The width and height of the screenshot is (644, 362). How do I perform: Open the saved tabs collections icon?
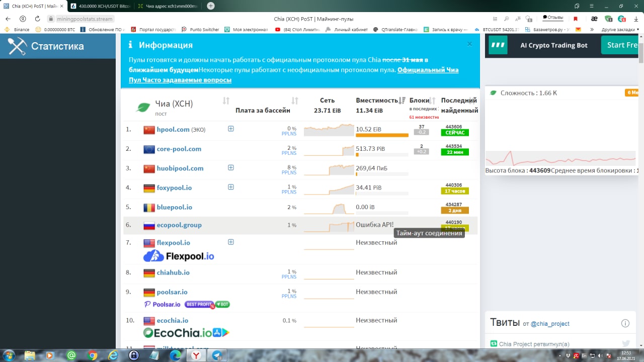tap(577, 6)
